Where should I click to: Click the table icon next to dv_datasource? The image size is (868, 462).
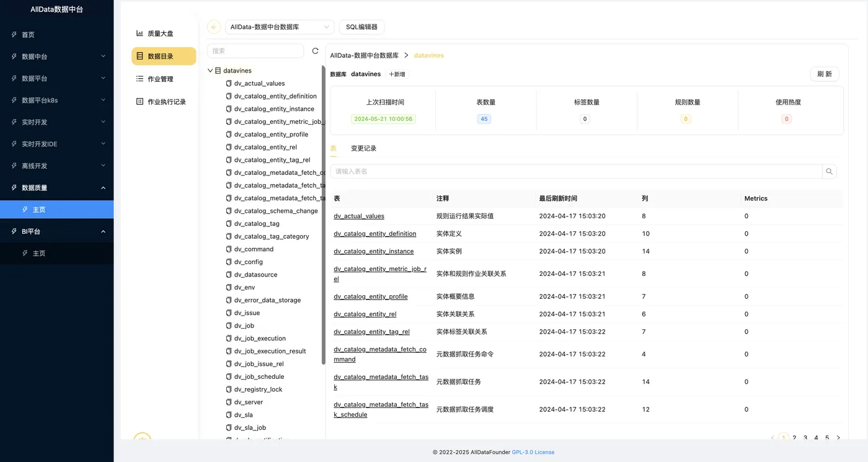click(x=229, y=275)
